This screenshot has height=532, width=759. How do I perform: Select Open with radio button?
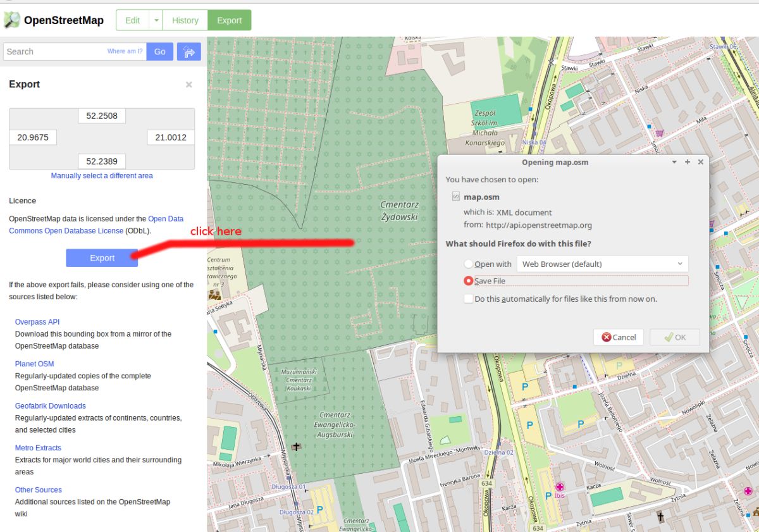[x=468, y=264]
